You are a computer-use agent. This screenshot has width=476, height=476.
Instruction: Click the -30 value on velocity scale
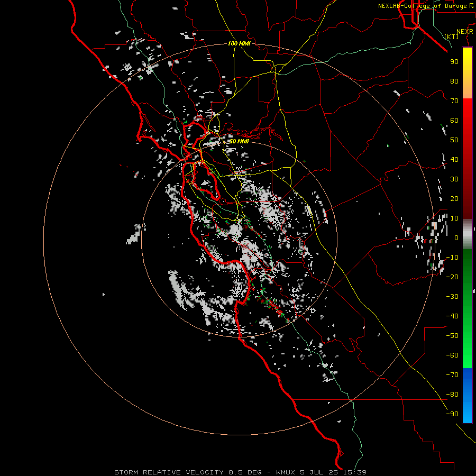point(452,297)
